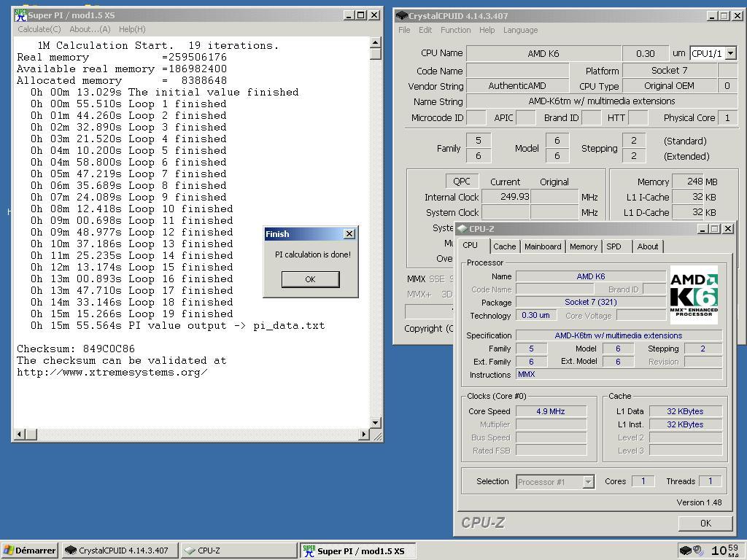This screenshot has height=560, width=747.
Task: Click the Super PI horizontal scrollbar left arrow
Action: [x=20, y=434]
